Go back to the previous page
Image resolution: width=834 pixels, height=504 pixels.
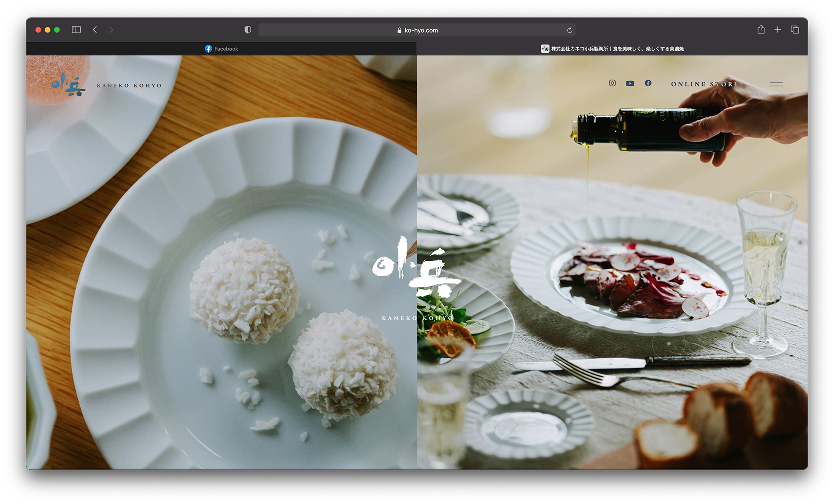pos(95,30)
